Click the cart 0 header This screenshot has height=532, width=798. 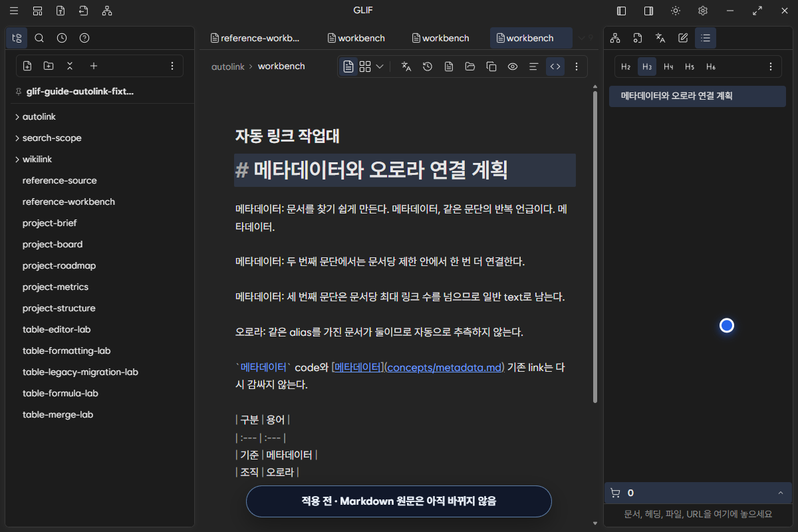(x=698, y=493)
